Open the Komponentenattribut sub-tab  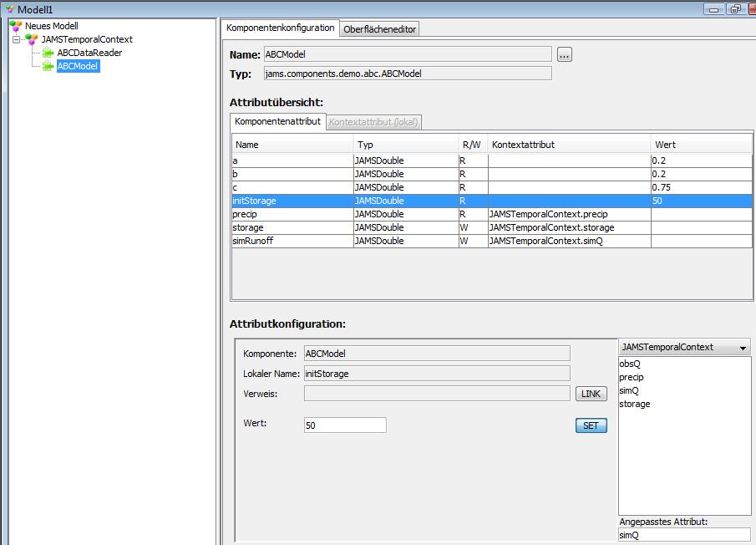tap(277, 122)
